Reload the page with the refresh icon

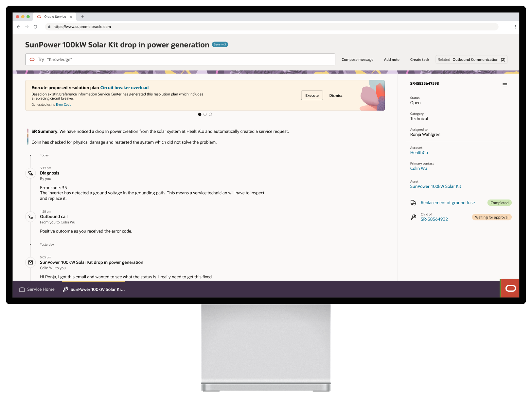point(35,27)
